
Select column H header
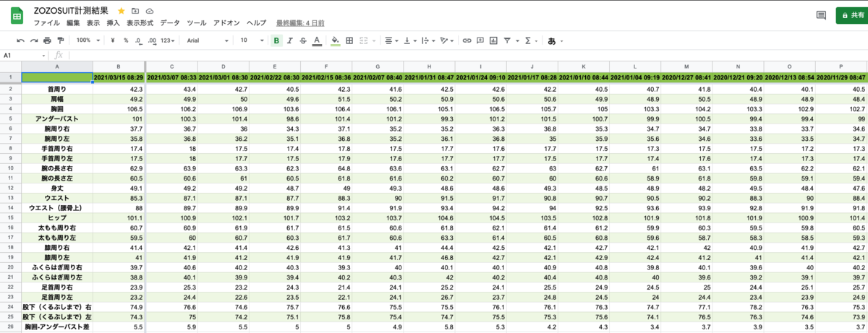click(429, 66)
